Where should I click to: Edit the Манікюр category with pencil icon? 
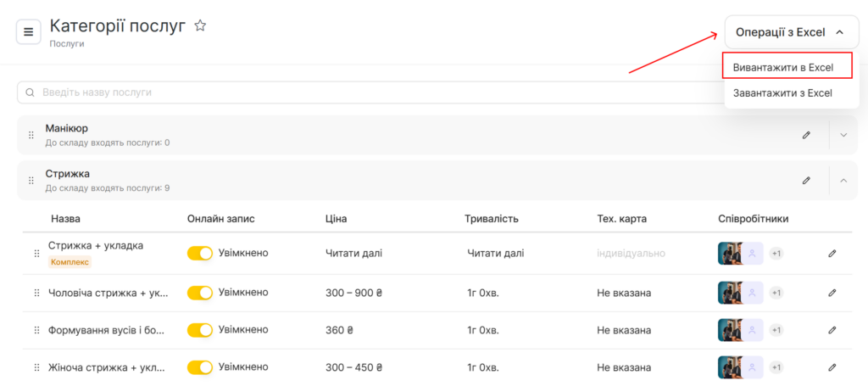[x=806, y=135]
